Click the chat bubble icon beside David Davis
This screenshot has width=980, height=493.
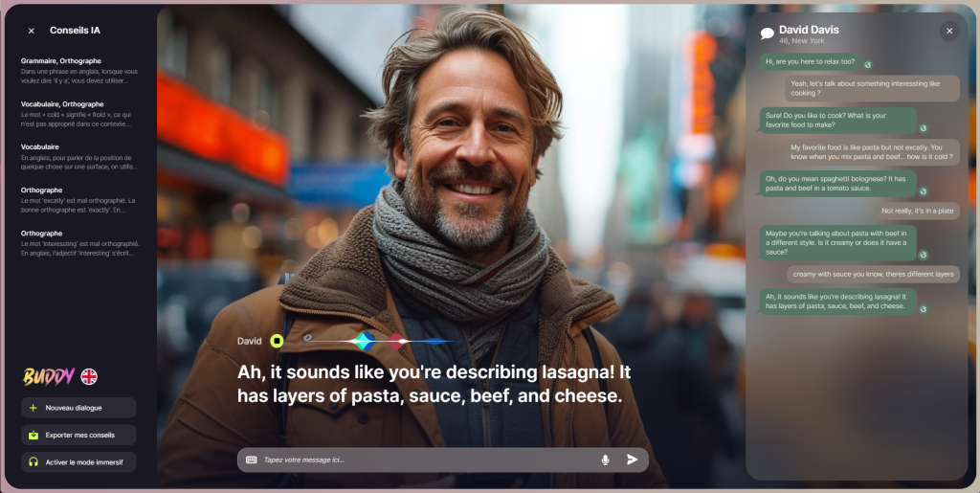pyautogui.click(x=767, y=34)
